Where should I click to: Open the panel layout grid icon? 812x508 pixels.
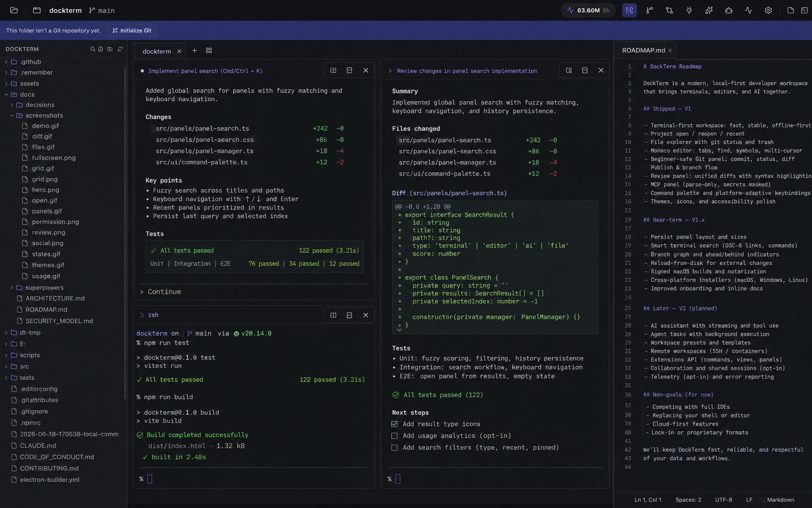pos(209,50)
